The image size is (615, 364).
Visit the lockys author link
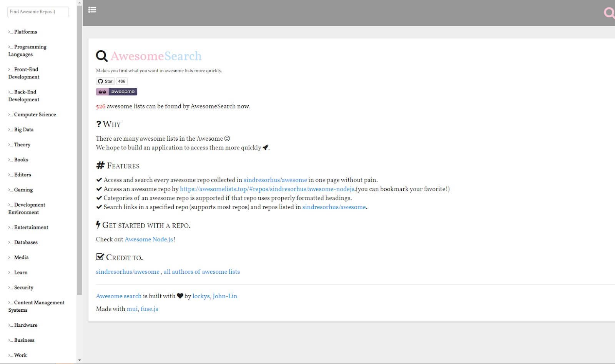(201, 296)
